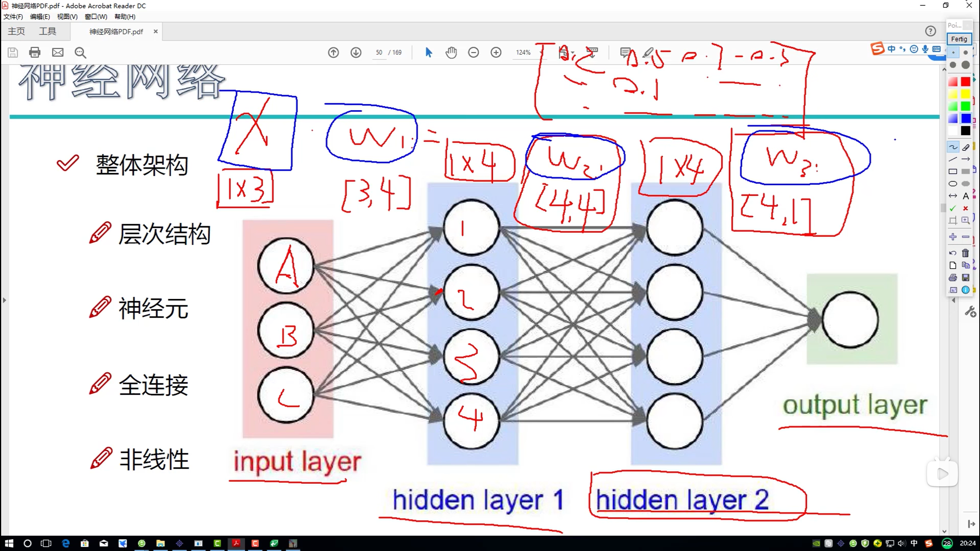Select the smallest pen size dot
The width and height of the screenshot is (980, 551).
tap(953, 52)
